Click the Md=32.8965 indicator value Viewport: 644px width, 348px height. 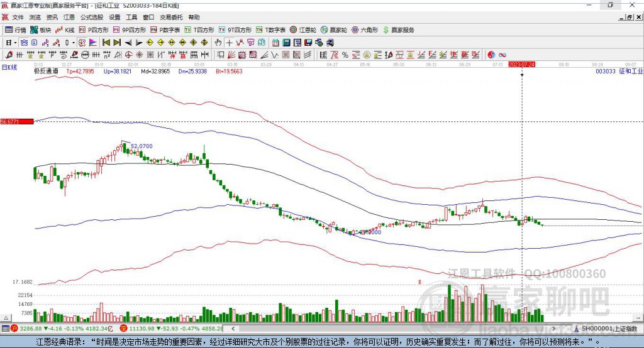(155, 71)
